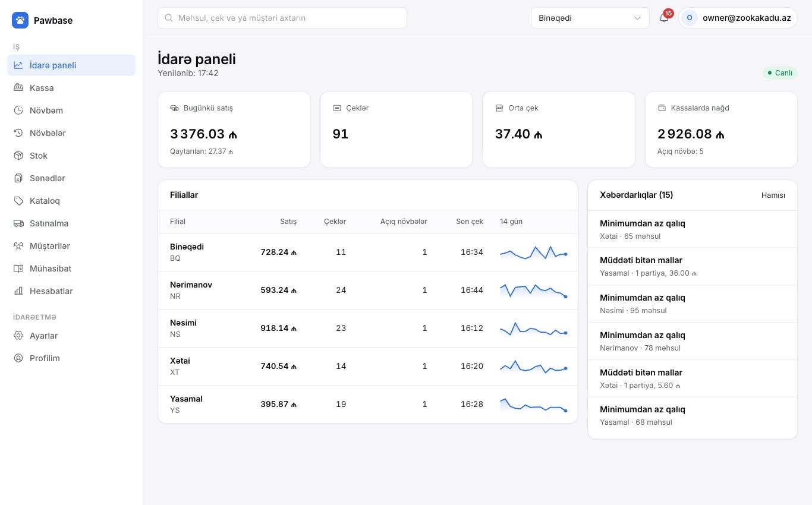Click the Yasamal 14-day sparkline chart
Screen dimensions: 812x505
(x=534, y=404)
